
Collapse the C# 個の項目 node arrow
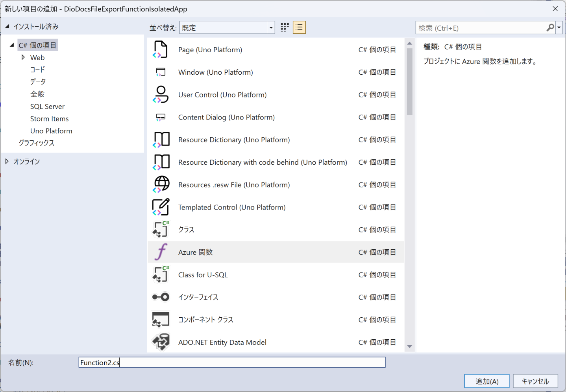coord(12,45)
